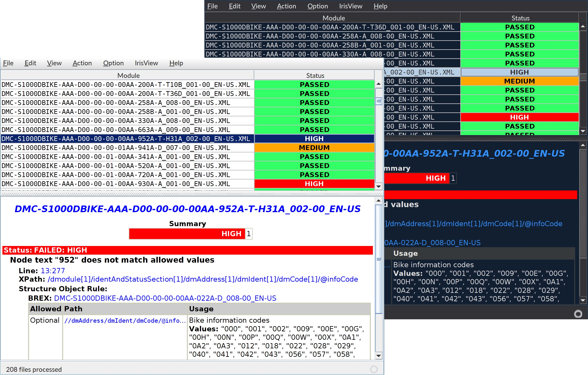This screenshot has height=375, width=588.
Task: Select row 01AA-941A-D_007-00_EN-US.XML in light window
Action: click(187, 148)
